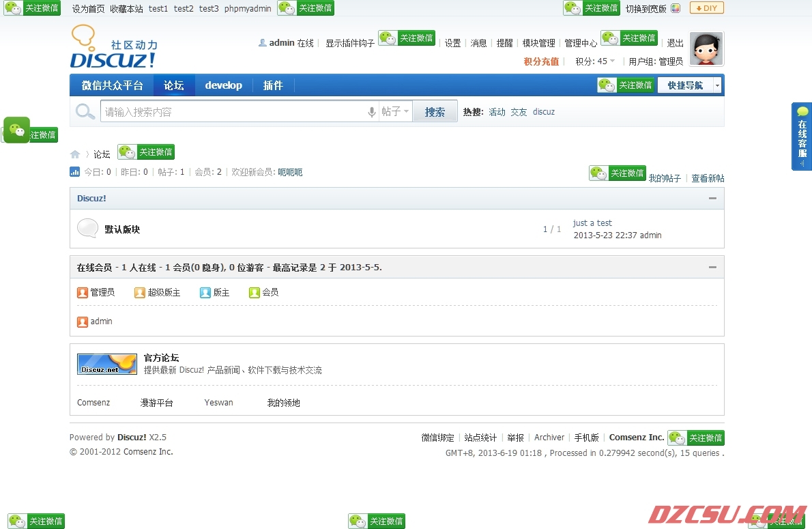Open the 站点统计 footer link

pyautogui.click(x=480, y=438)
